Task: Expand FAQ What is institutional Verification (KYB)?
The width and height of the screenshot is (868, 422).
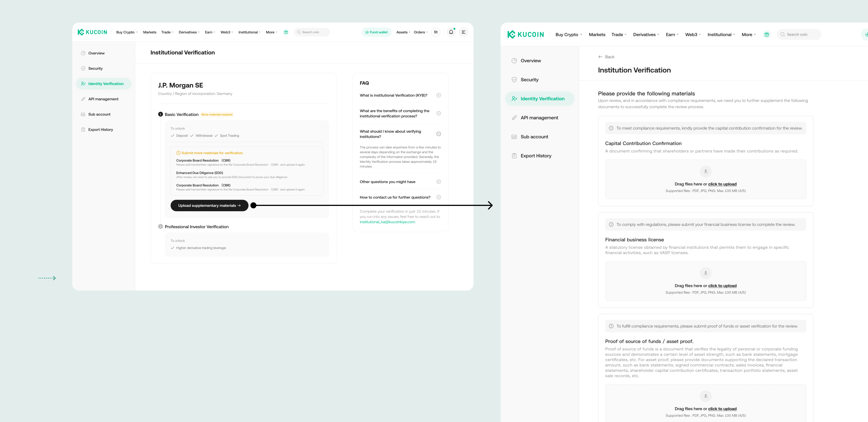Action: 439,95
